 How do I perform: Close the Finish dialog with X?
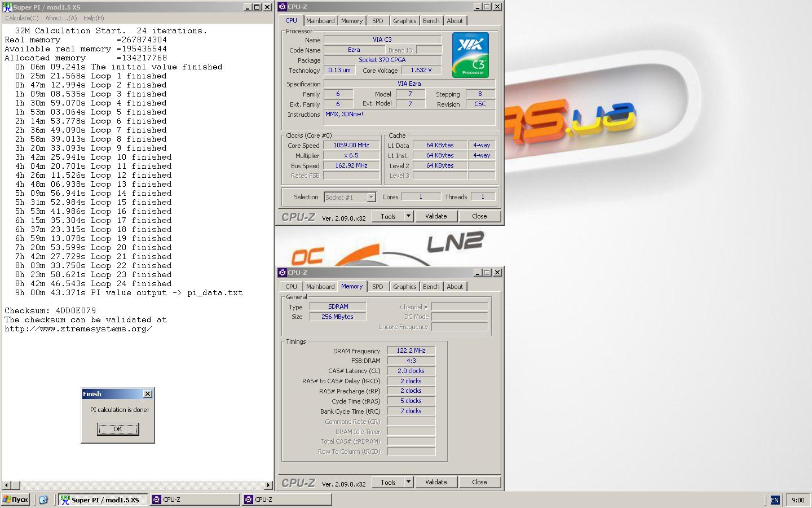pyautogui.click(x=148, y=394)
